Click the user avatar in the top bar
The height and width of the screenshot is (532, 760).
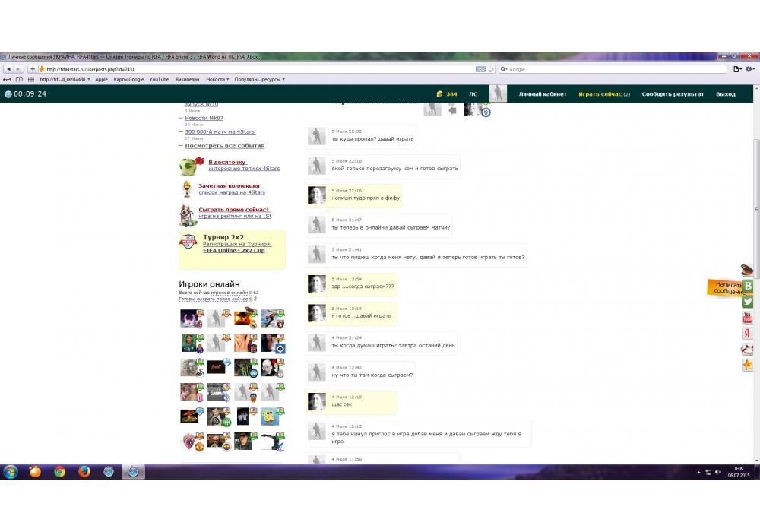[x=498, y=93]
